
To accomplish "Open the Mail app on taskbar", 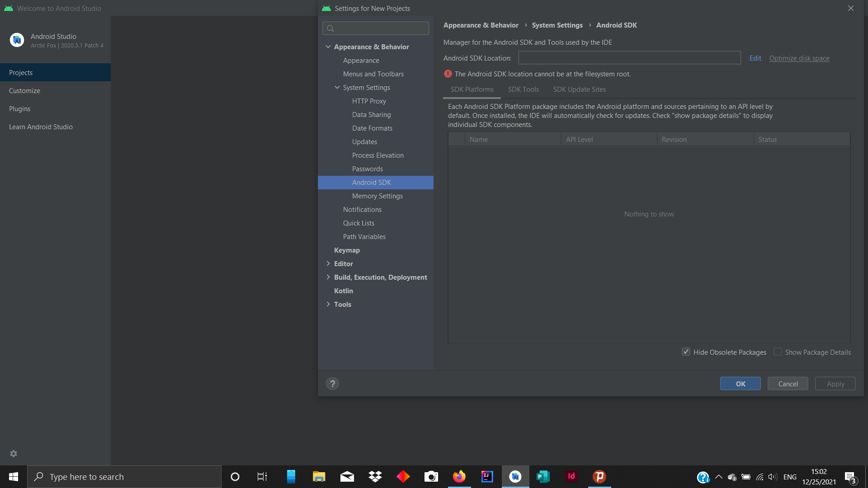I will click(x=347, y=477).
